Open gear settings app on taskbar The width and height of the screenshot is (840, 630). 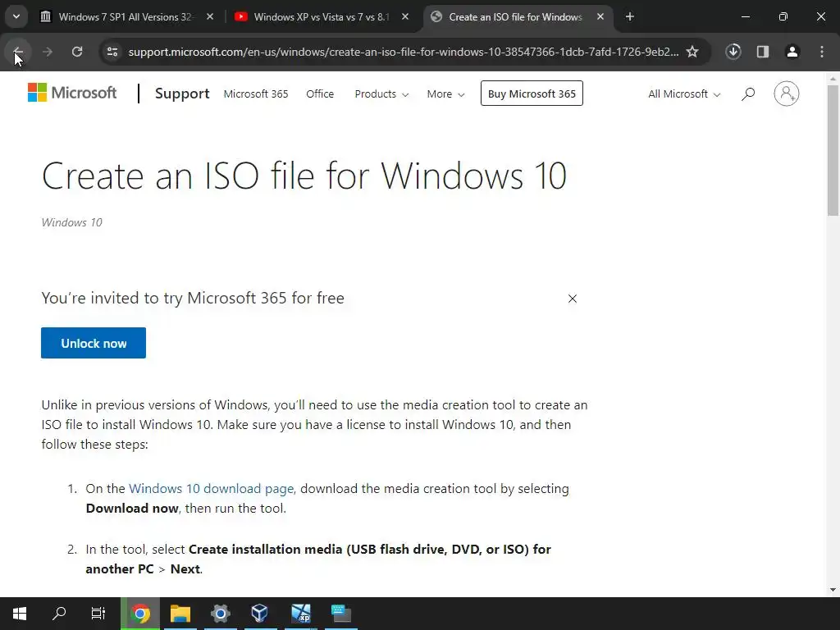(x=220, y=614)
